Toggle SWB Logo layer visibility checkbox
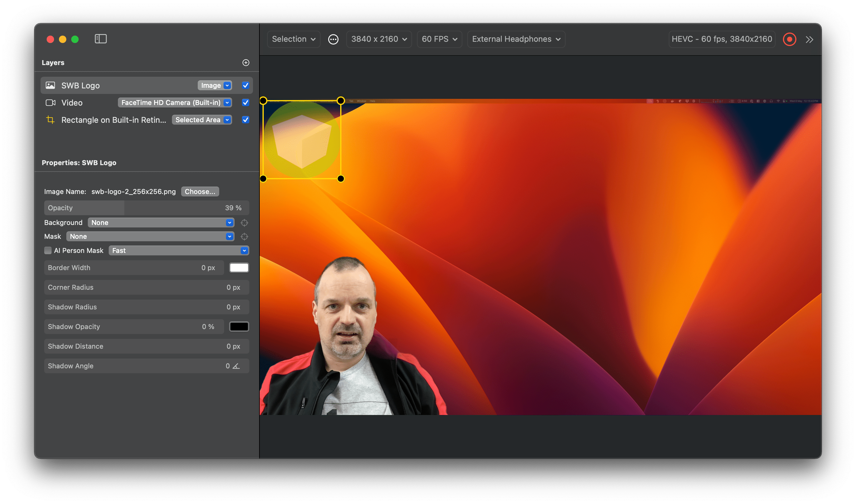The width and height of the screenshot is (856, 504). coord(246,85)
